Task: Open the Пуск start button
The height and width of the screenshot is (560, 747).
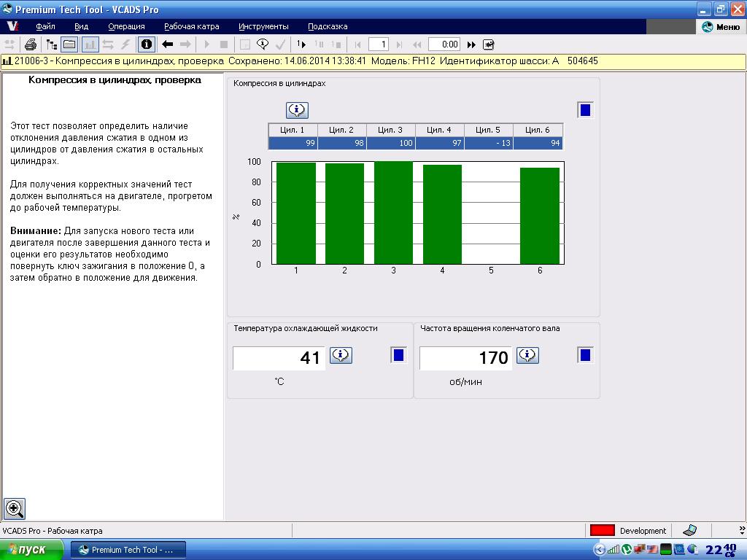Action: [31, 550]
